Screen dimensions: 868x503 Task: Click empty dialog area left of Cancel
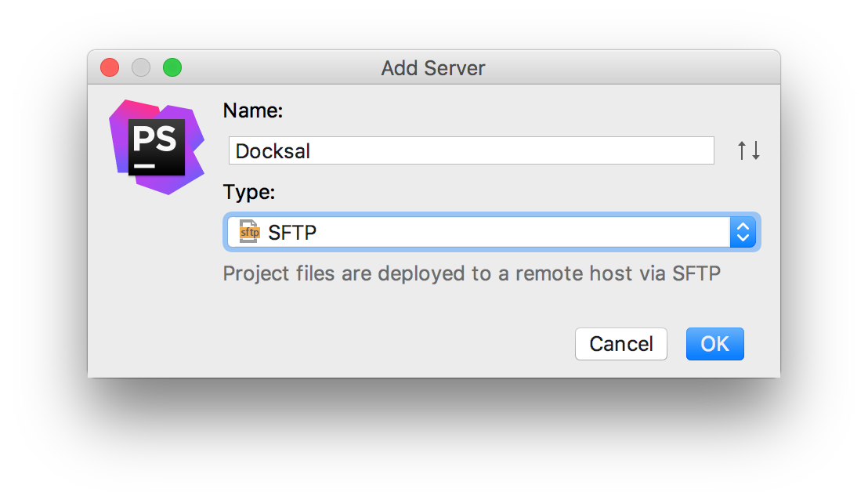[392, 344]
